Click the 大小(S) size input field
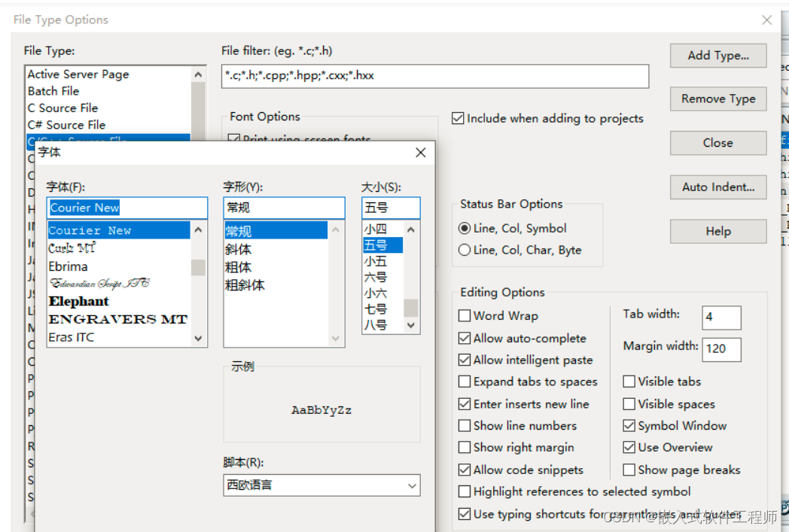 (x=391, y=208)
